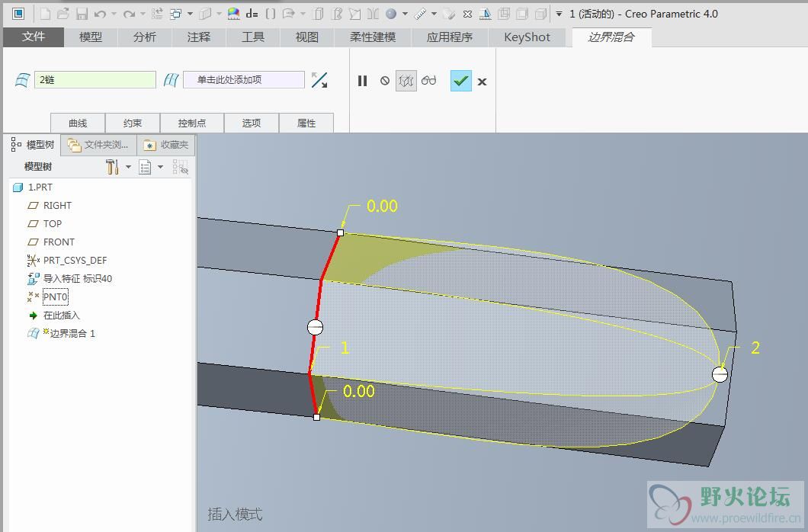Screen dimensions: 808x532
Task: Accept the boundary blend with green checkmark
Action: pos(460,81)
